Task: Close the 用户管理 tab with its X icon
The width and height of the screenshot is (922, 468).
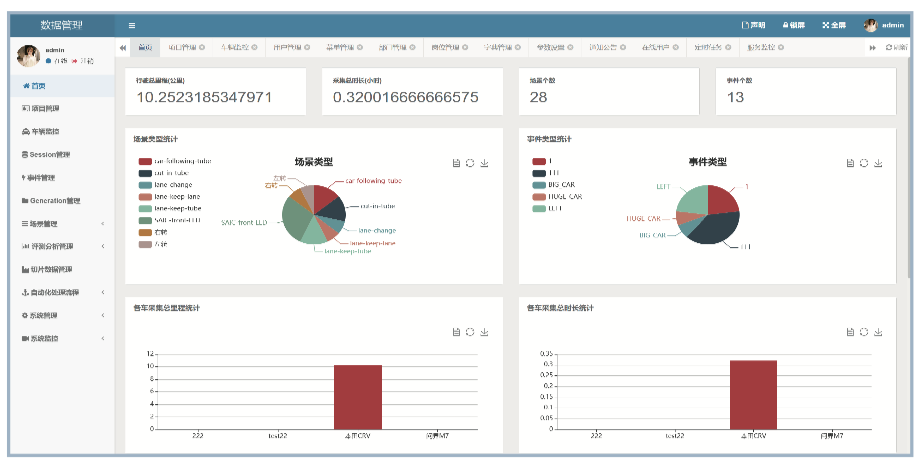Action: (307, 48)
